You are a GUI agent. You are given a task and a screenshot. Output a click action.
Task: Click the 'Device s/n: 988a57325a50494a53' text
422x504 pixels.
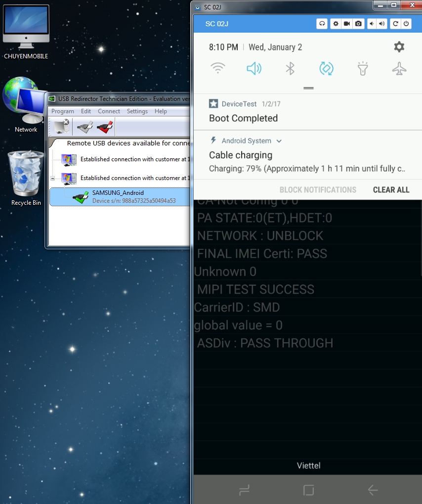pyautogui.click(x=134, y=201)
